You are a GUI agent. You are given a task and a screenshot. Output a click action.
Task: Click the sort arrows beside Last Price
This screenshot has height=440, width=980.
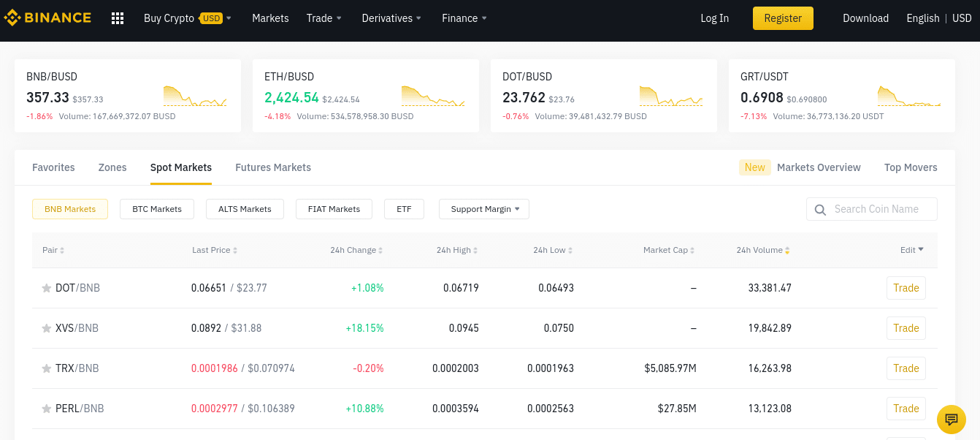point(235,249)
